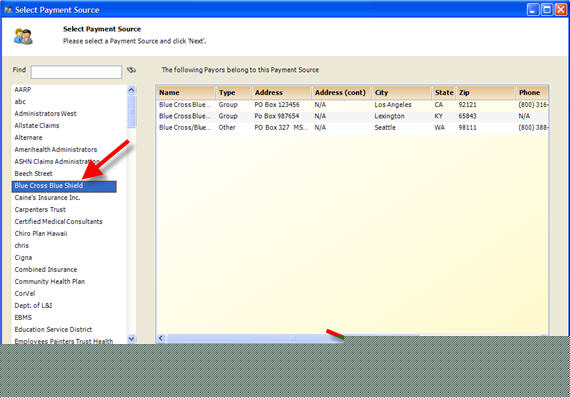Sort payors by the City column header
570x397 pixels.
coord(402,93)
